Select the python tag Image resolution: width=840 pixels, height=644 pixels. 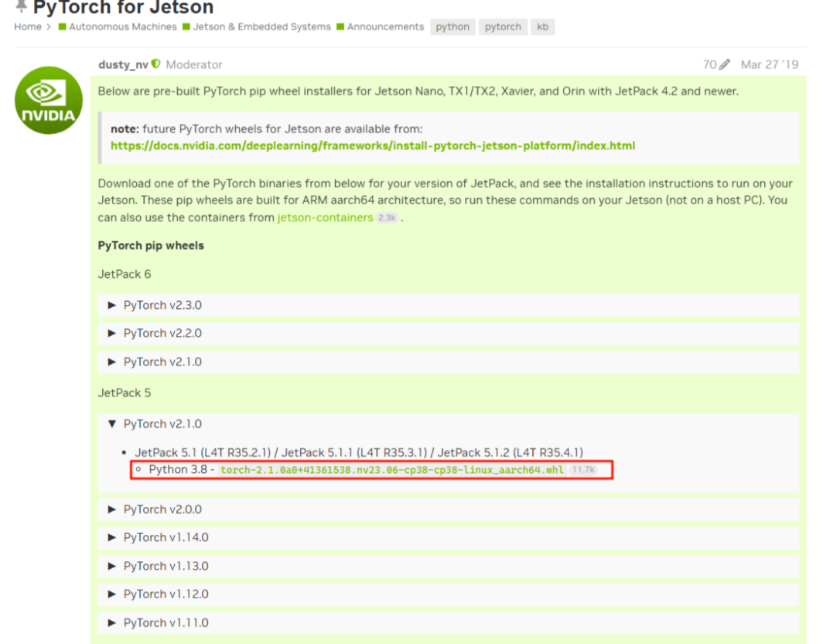[x=452, y=27]
